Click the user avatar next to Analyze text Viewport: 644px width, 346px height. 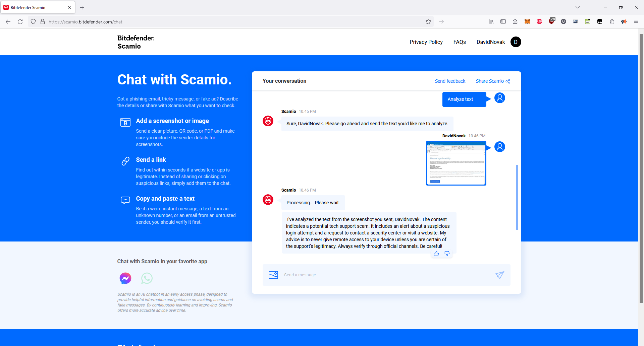(500, 98)
